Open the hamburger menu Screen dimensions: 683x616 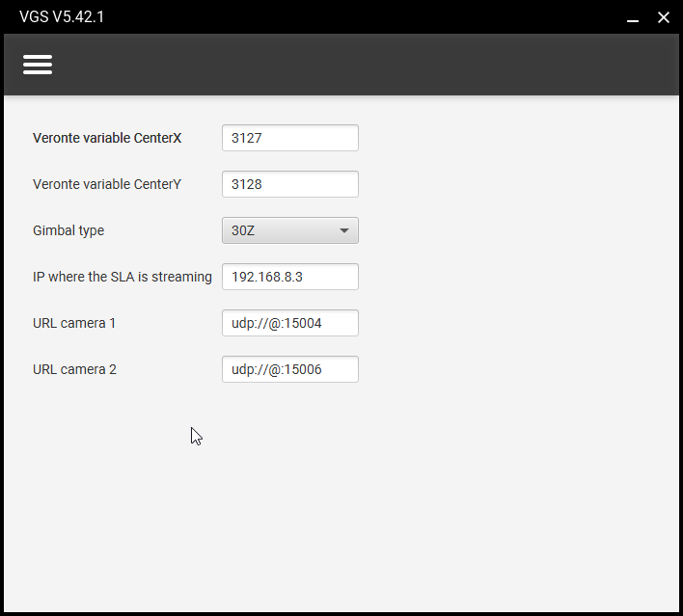coord(38,65)
